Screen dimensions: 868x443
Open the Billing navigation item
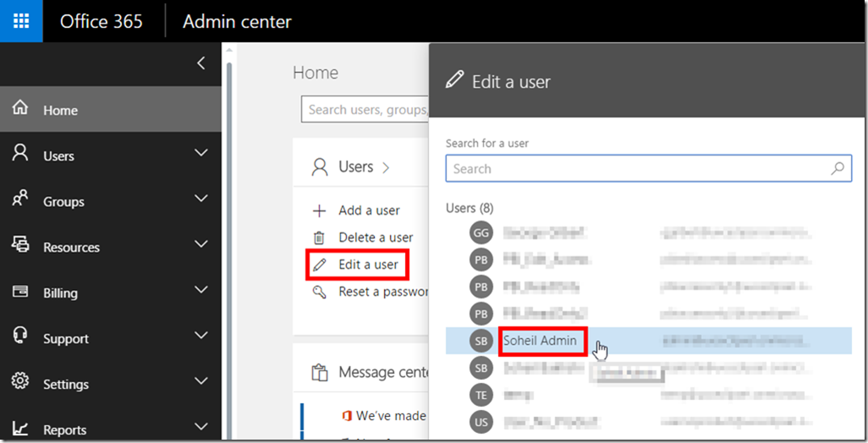click(x=111, y=293)
